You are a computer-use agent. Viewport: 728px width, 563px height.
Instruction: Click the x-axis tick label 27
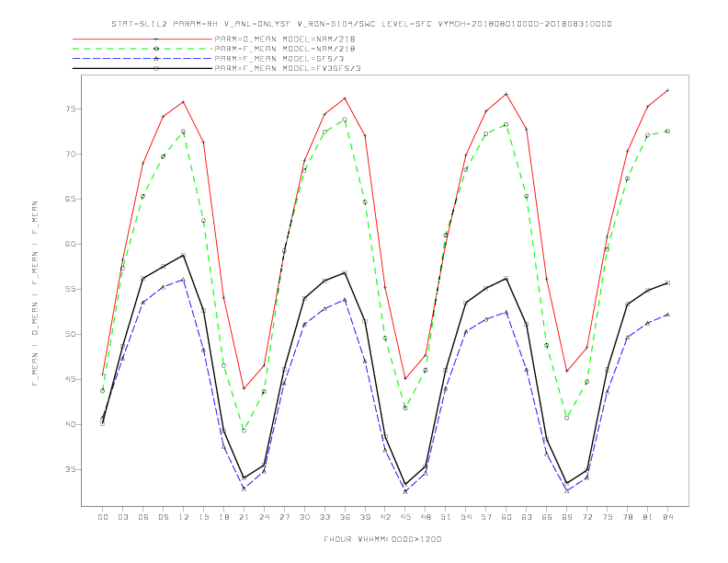284,517
